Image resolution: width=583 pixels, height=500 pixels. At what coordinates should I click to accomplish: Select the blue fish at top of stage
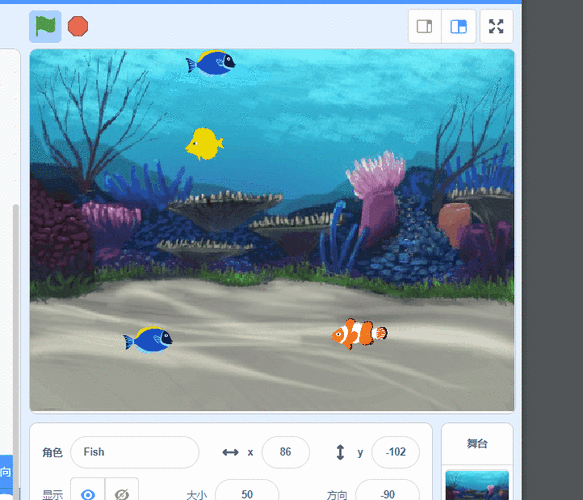coord(211,63)
